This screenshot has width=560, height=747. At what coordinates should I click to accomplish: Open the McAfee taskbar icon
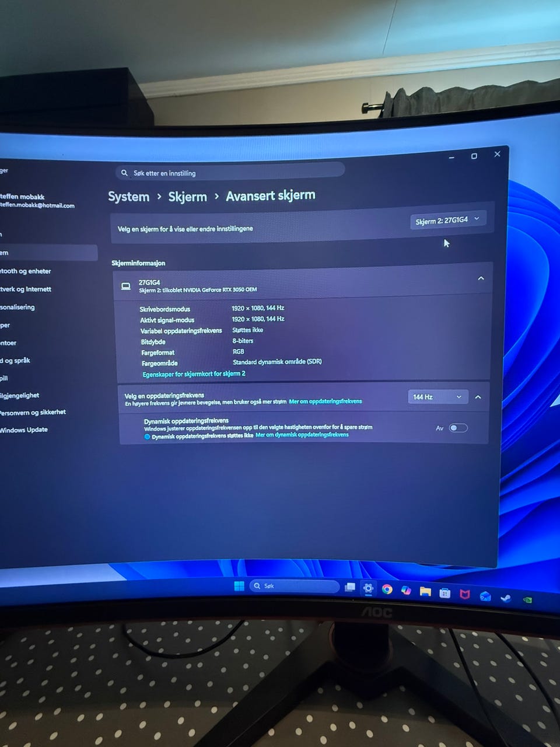[x=465, y=594]
